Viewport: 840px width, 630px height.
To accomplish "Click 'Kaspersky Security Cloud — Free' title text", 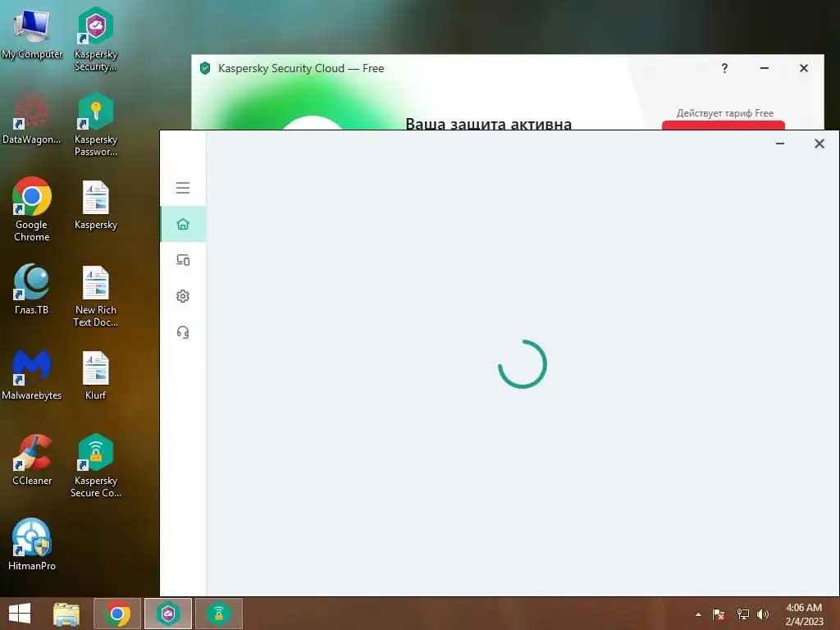I will 301,68.
